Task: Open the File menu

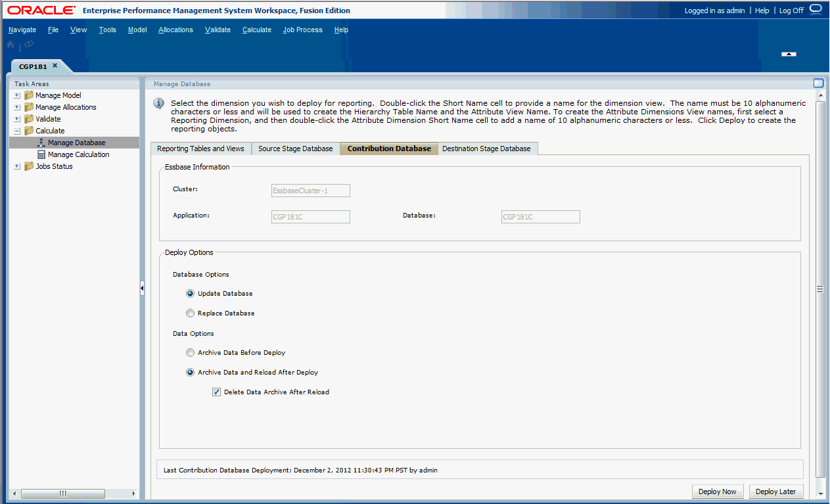Action: [x=53, y=30]
